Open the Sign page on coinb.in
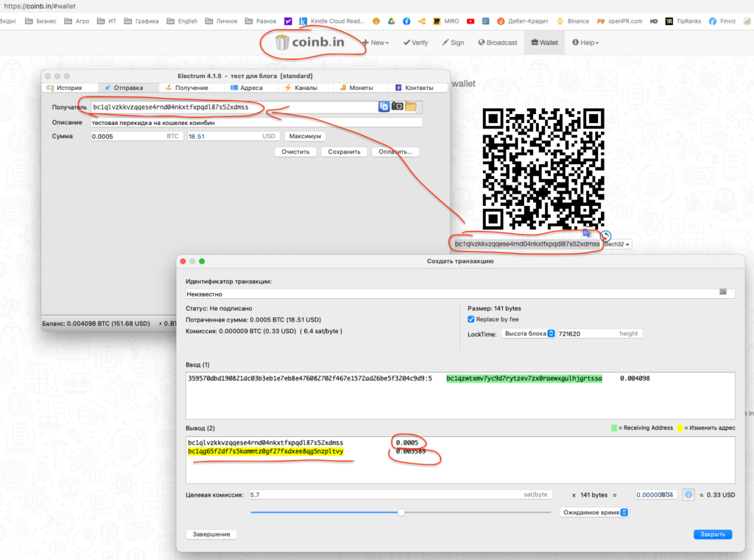This screenshot has width=754, height=560. click(453, 42)
